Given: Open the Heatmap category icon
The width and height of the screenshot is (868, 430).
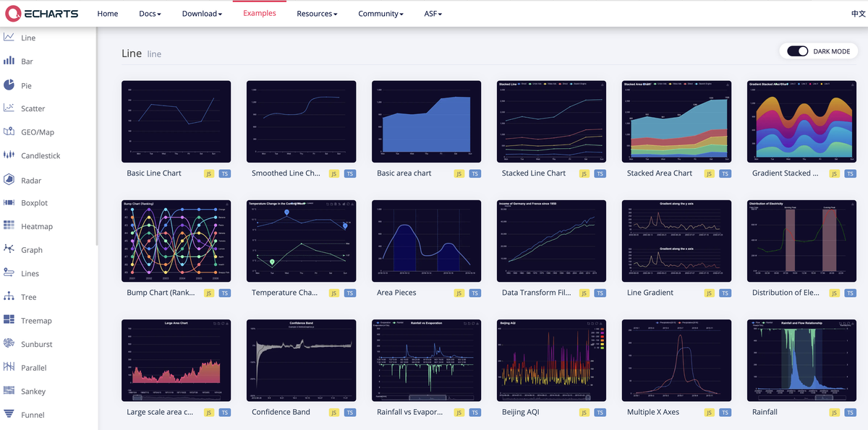Looking at the screenshot, I should point(9,225).
